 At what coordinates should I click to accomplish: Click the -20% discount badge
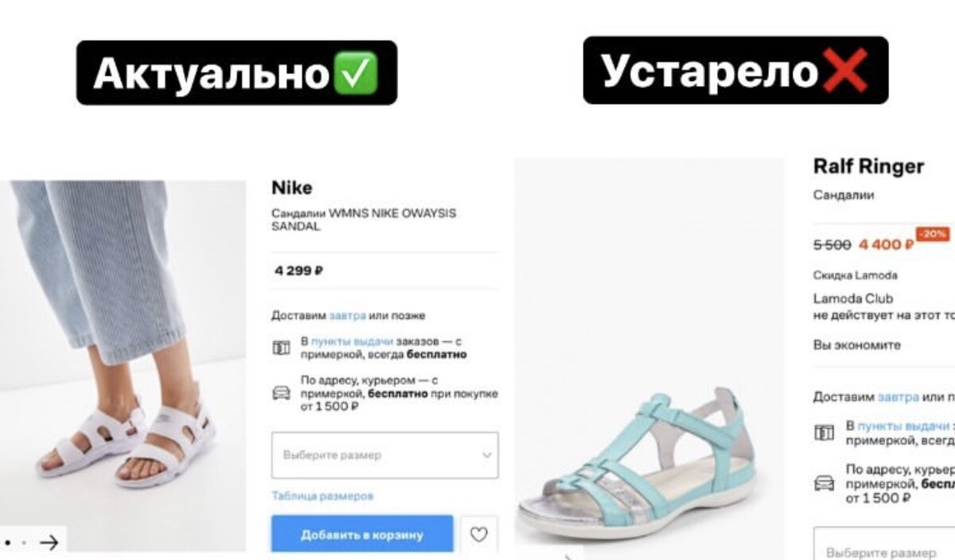[x=932, y=235]
